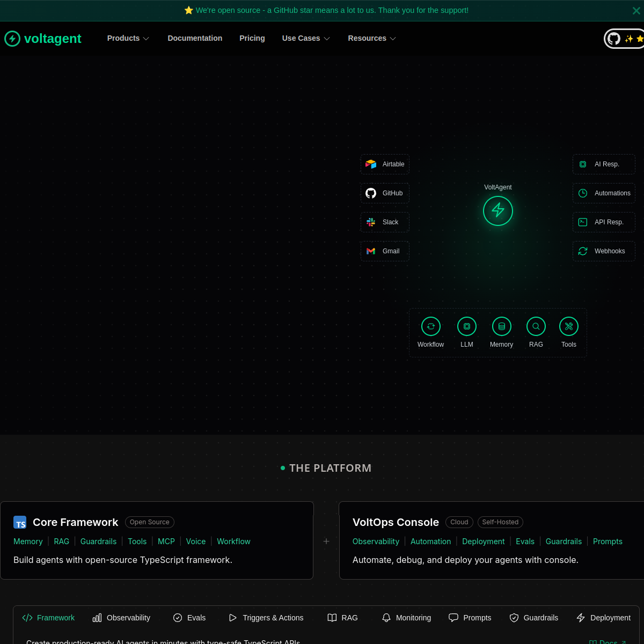Open the Deployment link in VoltOps Console

(x=484, y=541)
